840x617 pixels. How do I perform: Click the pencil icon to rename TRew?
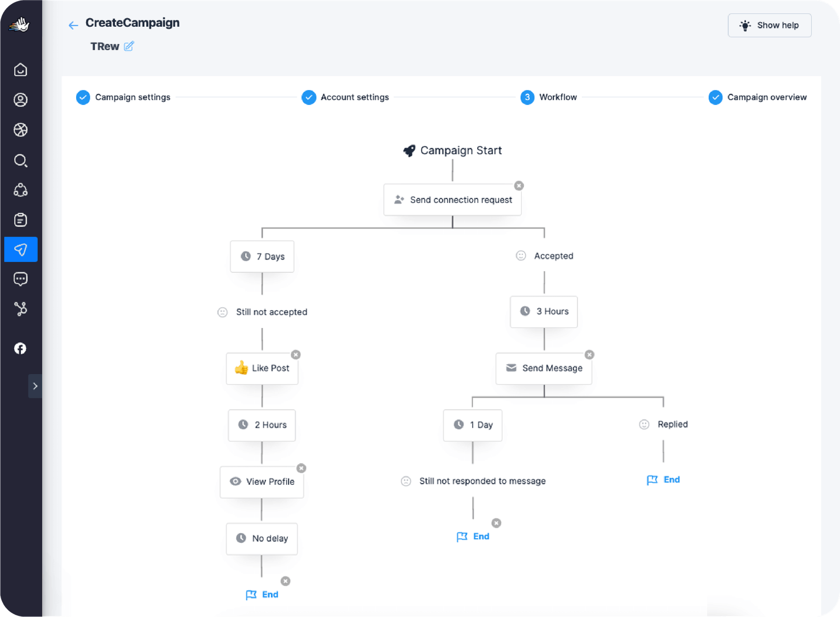[129, 46]
